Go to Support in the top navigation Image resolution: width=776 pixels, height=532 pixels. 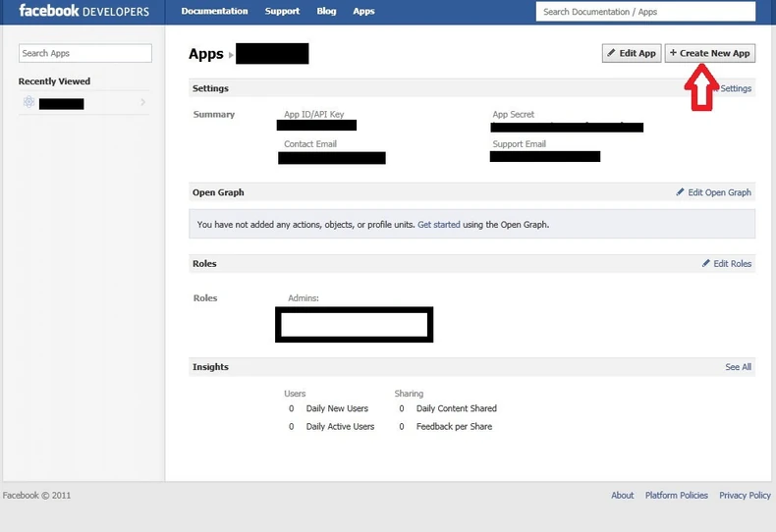pos(282,12)
